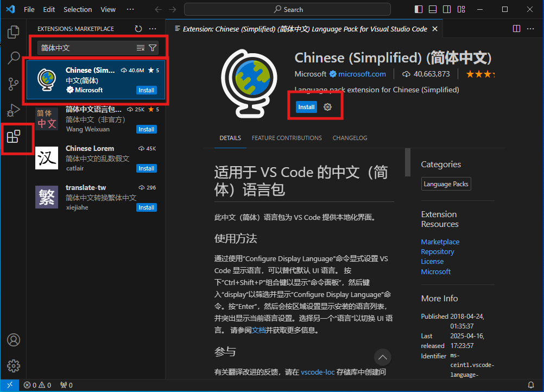Go forward with the right arrow
The height and width of the screenshot is (392, 544).
(x=173, y=9)
